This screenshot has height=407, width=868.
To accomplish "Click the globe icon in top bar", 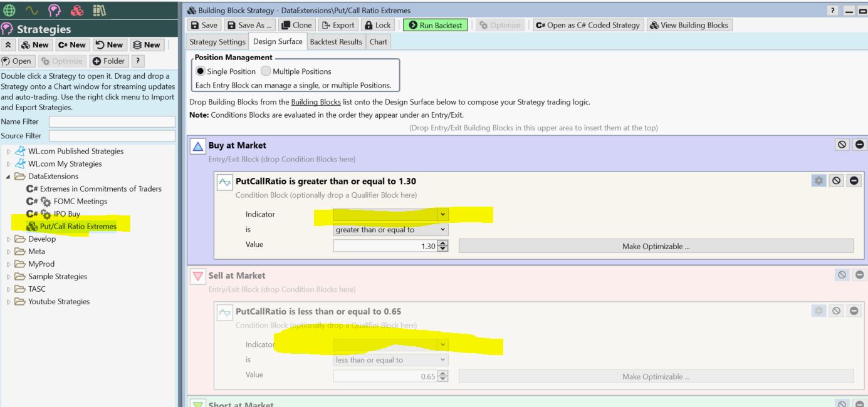I will (10, 11).
